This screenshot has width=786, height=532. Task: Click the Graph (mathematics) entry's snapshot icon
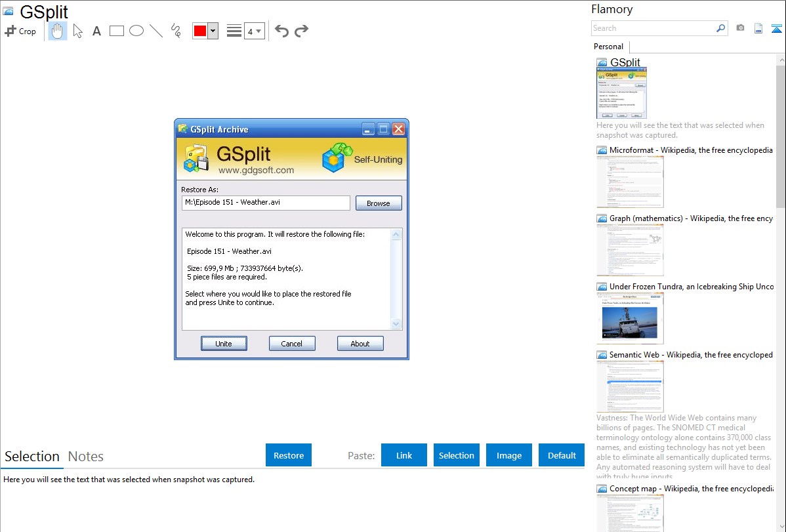(602, 218)
